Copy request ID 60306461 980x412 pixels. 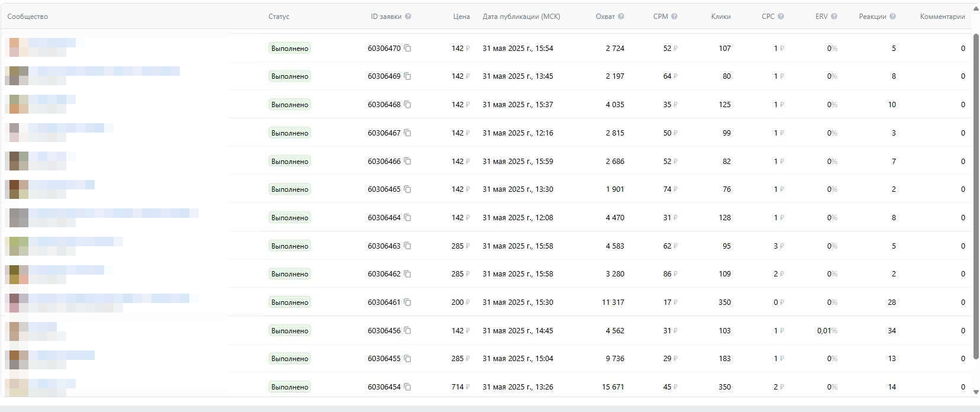407,302
